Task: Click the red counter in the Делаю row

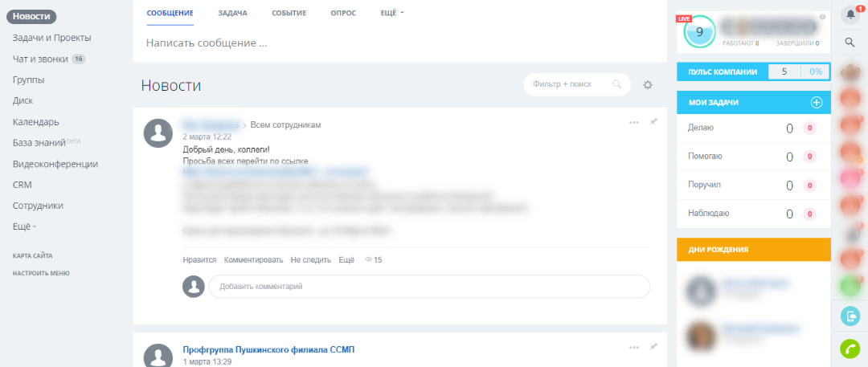Action: pos(810,128)
